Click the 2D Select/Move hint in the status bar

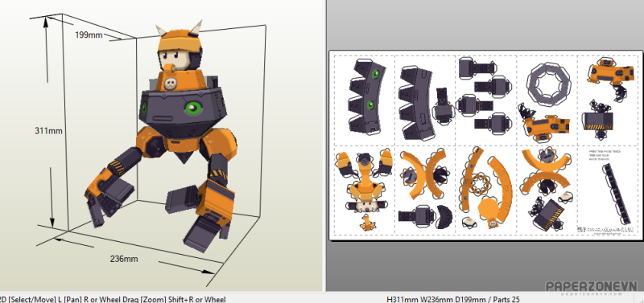click(x=113, y=299)
